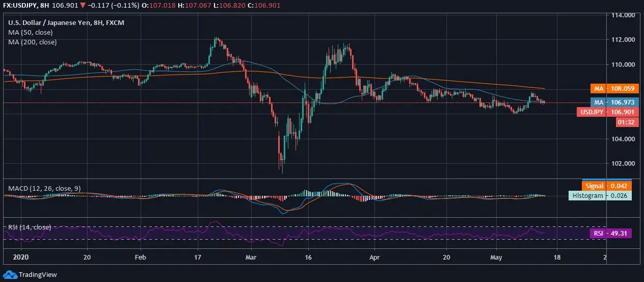
Task: Select the MA (50, close) indicator legend
Action: point(30,32)
